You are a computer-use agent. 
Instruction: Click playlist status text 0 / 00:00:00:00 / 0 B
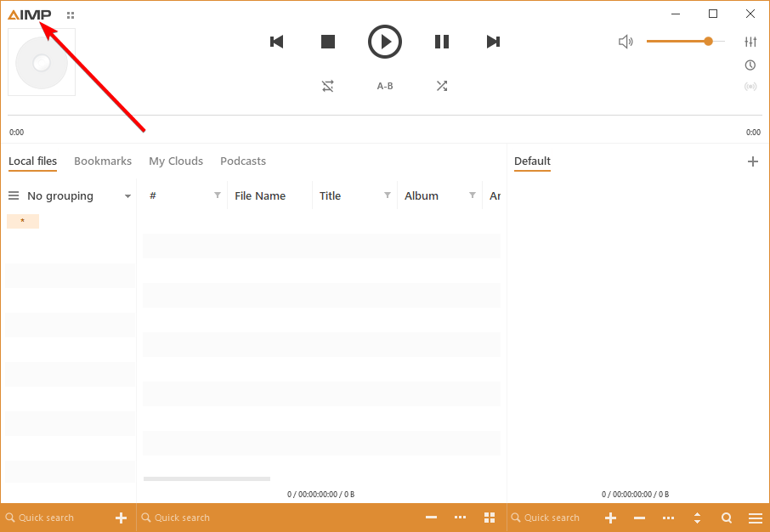pyautogui.click(x=636, y=494)
